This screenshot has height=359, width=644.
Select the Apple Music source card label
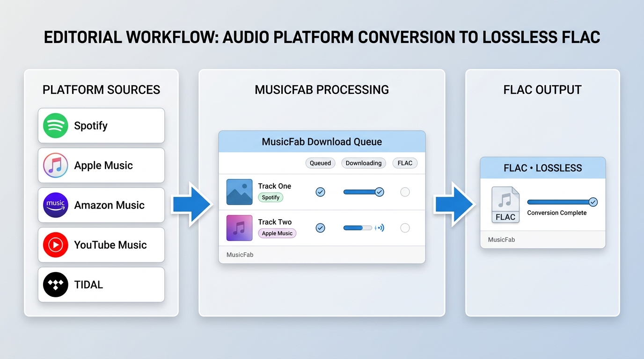[103, 165]
